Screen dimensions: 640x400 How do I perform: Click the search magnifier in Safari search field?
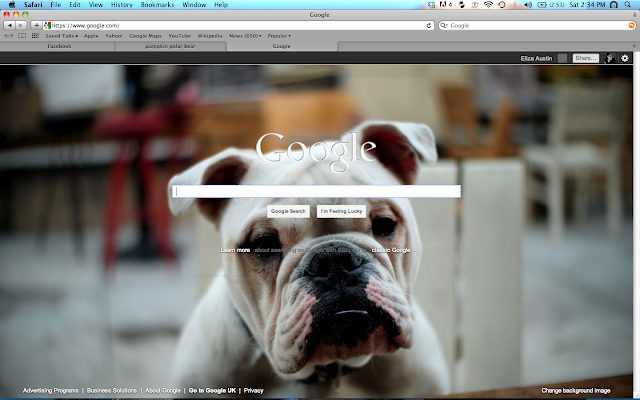click(443, 25)
